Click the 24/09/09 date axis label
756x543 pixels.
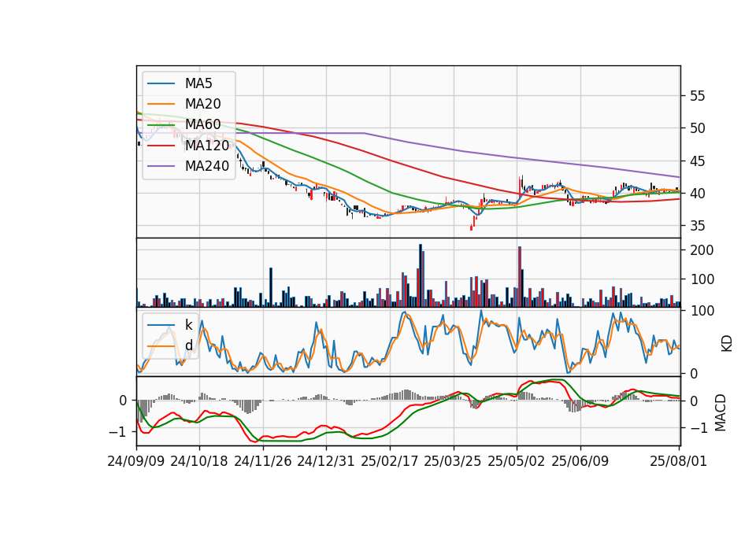pos(136,461)
